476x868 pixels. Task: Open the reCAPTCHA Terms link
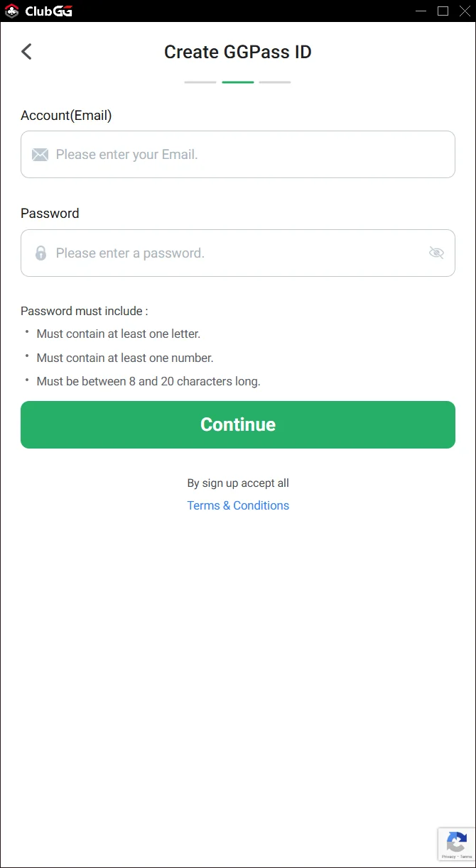coord(465,857)
